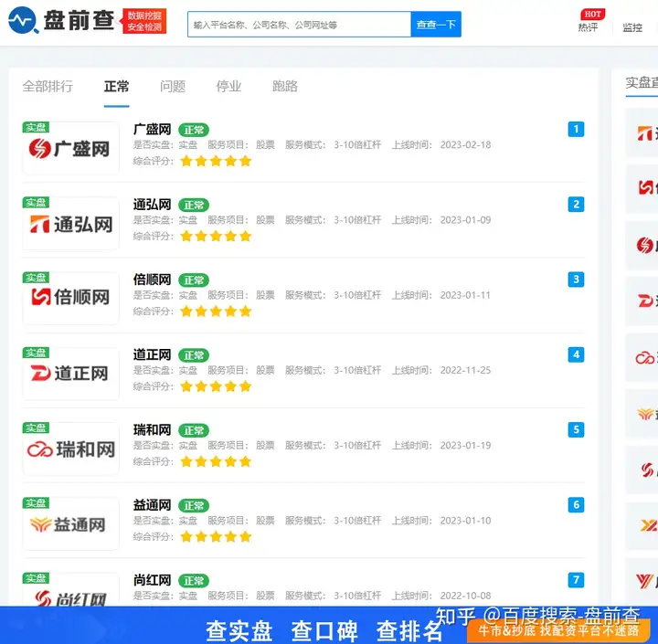Open the 尚红网 logo thumbnail
This screenshot has width=658, height=644.
[x=70, y=589]
